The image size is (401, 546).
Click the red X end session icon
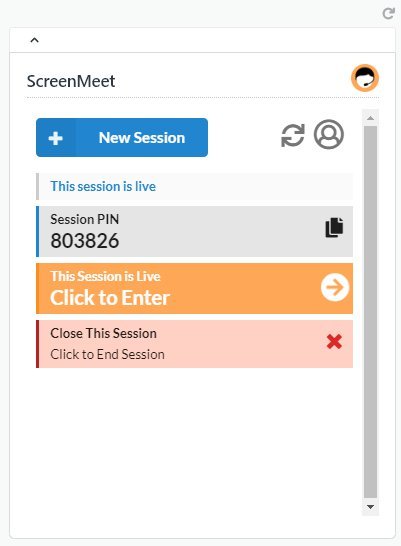point(334,342)
